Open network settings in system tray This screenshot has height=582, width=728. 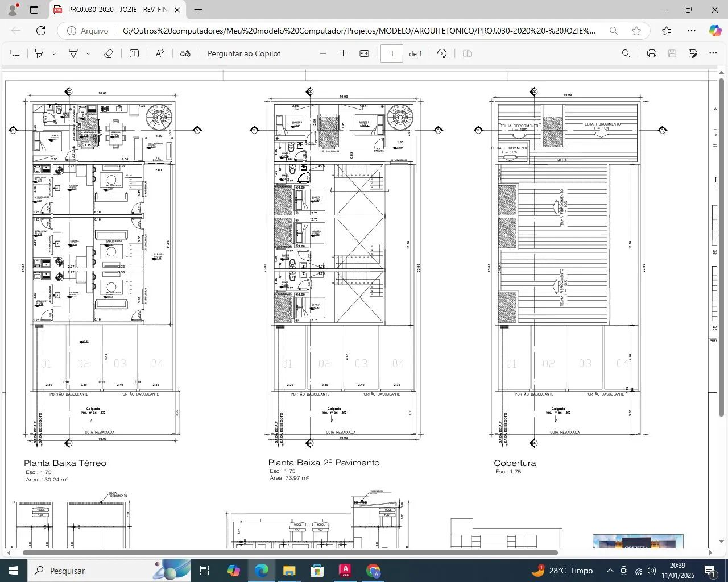tap(638, 571)
